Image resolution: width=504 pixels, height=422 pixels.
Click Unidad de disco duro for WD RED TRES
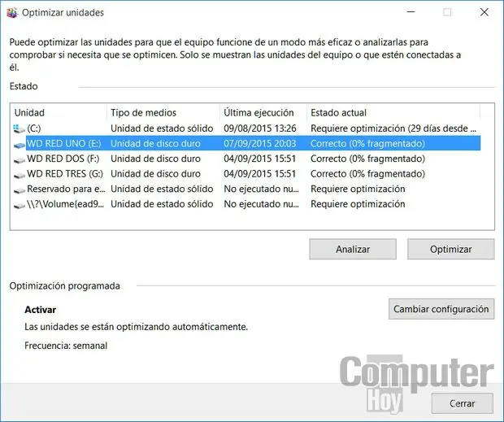[x=155, y=173]
